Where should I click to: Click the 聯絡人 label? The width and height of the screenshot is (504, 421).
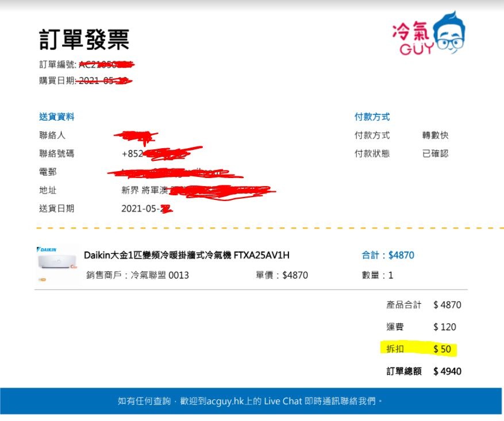pos(52,135)
